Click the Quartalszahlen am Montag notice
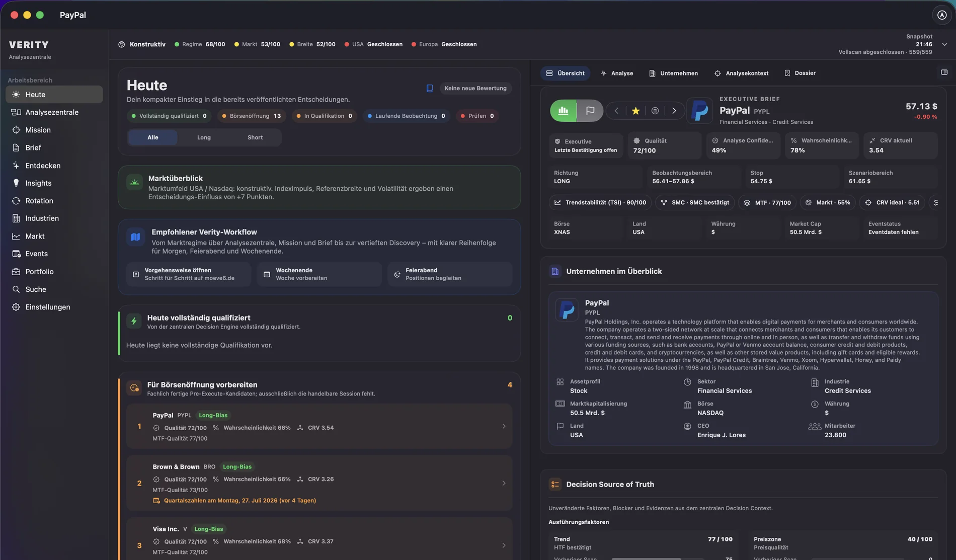 (x=234, y=501)
